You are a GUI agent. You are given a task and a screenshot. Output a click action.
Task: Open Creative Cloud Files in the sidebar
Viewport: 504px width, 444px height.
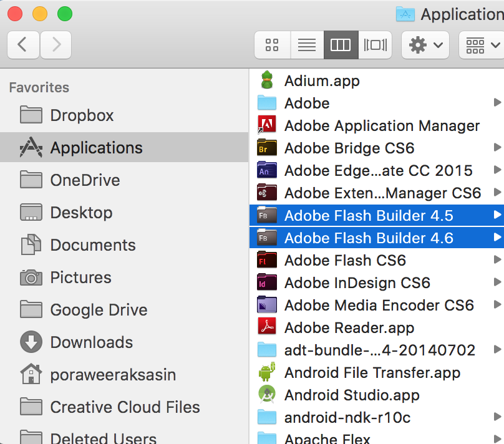pyautogui.click(x=124, y=407)
